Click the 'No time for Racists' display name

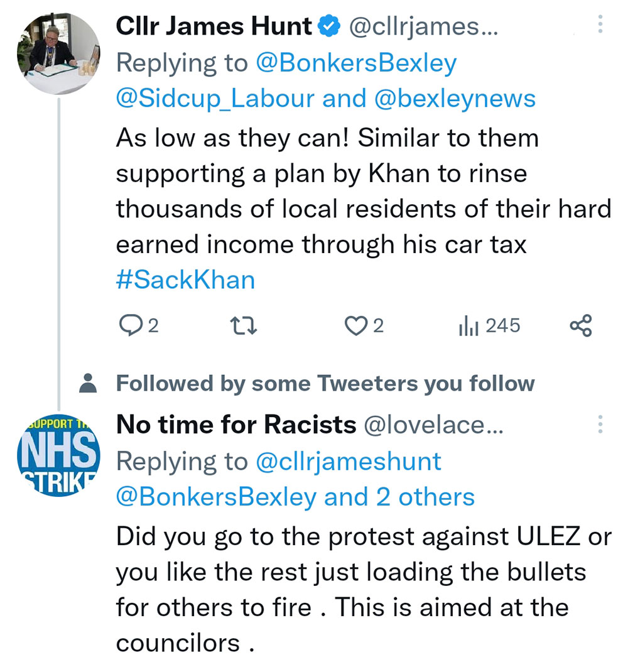(x=236, y=426)
